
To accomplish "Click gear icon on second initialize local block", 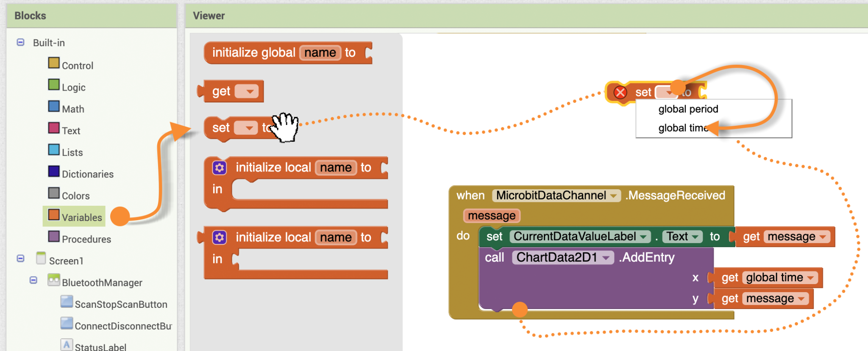I will pyautogui.click(x=220, y=238).
